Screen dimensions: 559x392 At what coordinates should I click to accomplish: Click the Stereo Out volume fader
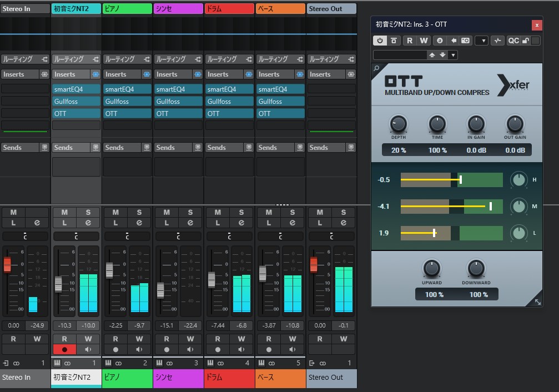[314, 265]
